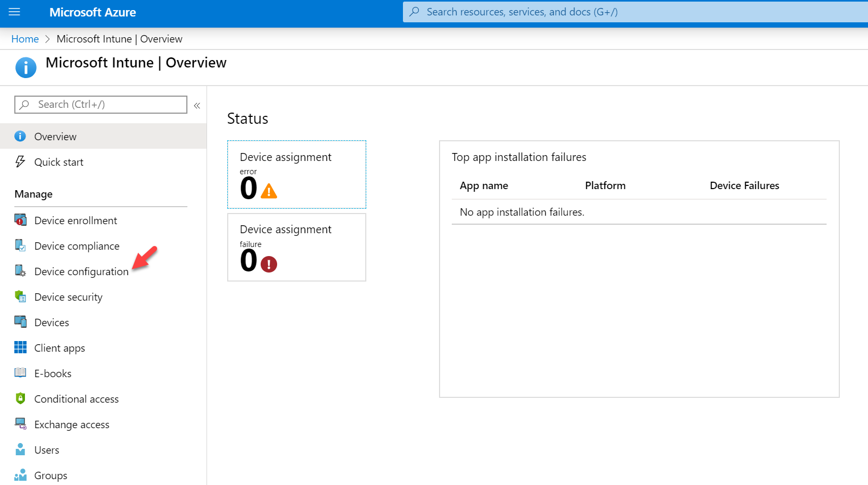Viewport: 868px width, 485px height.
Task: Collapse the sidebar with double chevron
Action: pyautogui.click(x=197, y=105)
